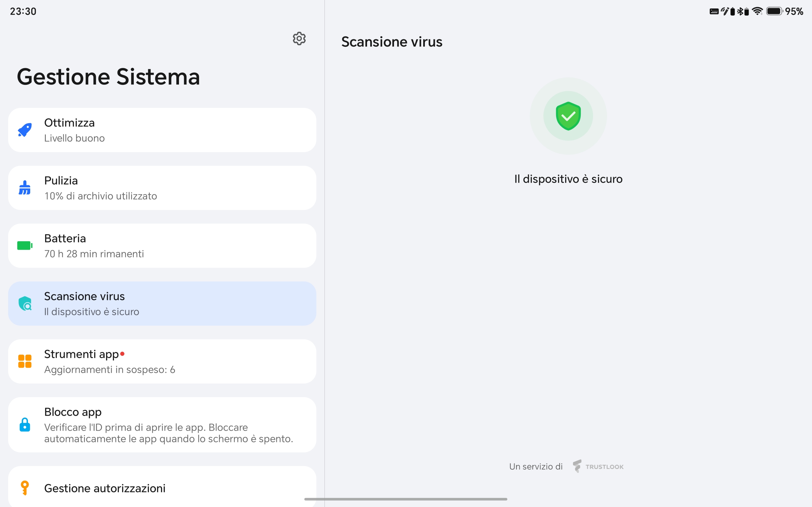
Task: Open the Ottimizza menu entry
Action: click(162, 130)
